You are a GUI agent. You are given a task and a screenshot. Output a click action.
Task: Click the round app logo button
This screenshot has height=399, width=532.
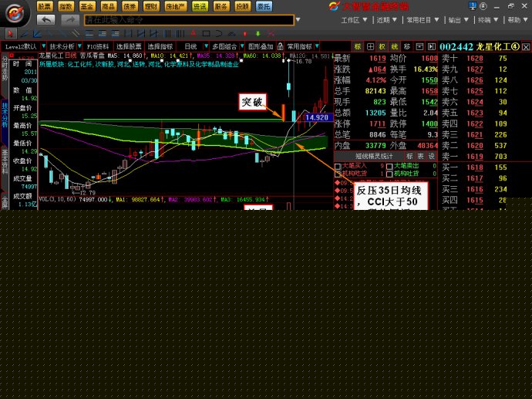[x=15, y=13]
